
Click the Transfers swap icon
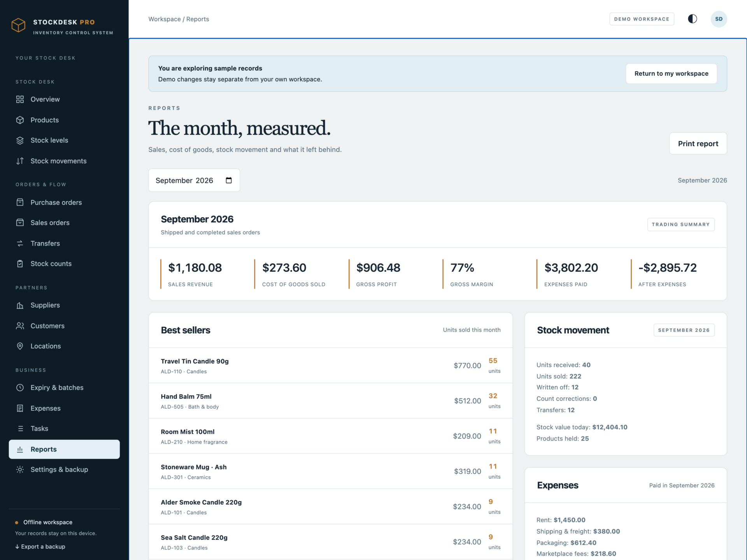coord(20,243)
